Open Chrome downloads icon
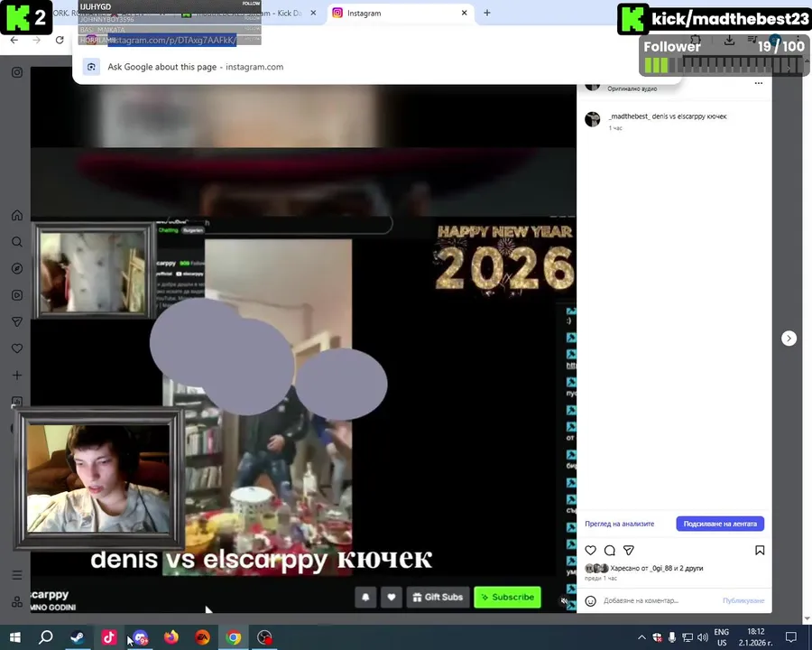Viewport: 812px width, 650px height. tap(729, 40)
